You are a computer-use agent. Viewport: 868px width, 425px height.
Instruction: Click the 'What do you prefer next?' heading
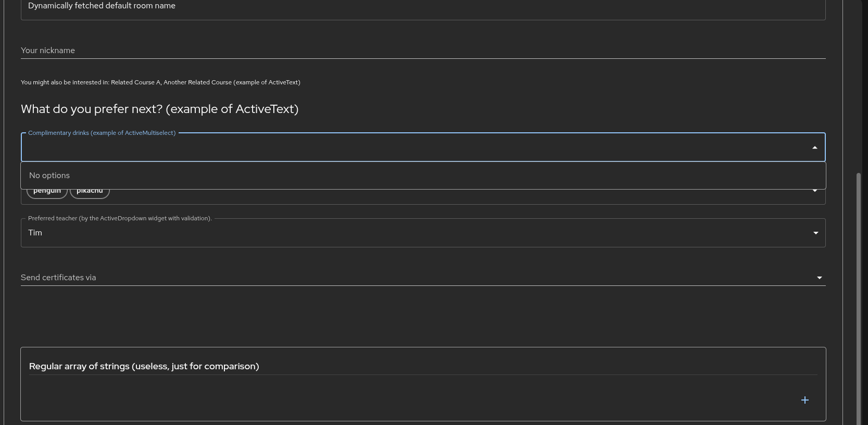pyautogui.click(x=159, y=109)
